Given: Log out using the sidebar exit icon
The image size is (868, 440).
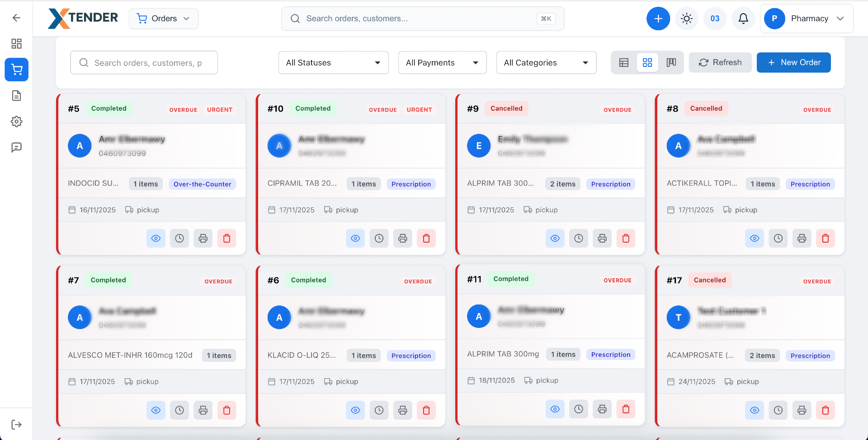Looking at the screenshot, I should point(17,424).
